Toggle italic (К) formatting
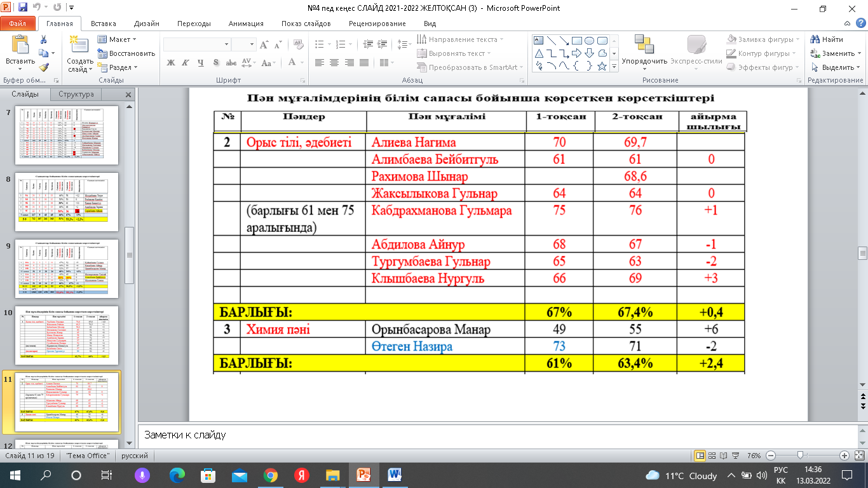 [x=186, y=62]
